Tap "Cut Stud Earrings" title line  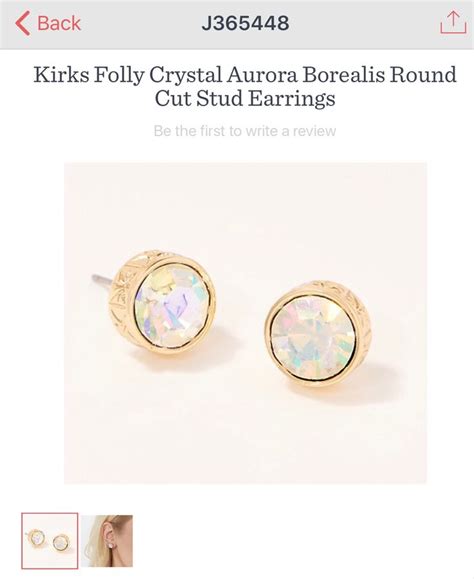[x=245, y=98]
